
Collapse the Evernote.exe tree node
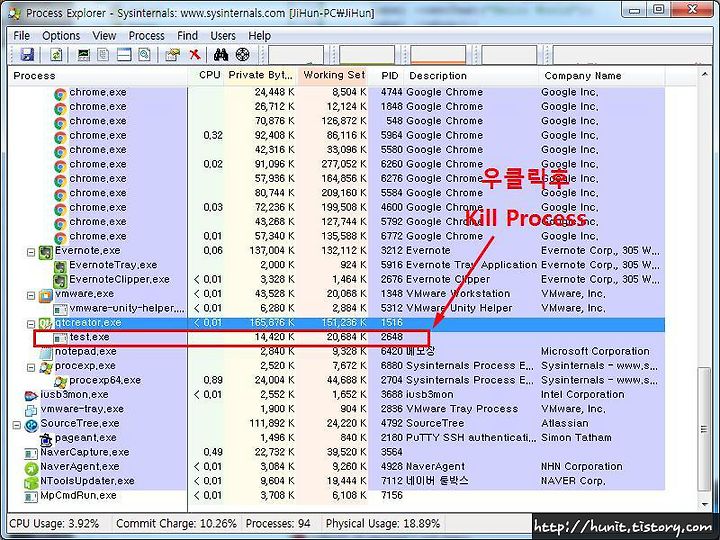click(x=31, y=252)
